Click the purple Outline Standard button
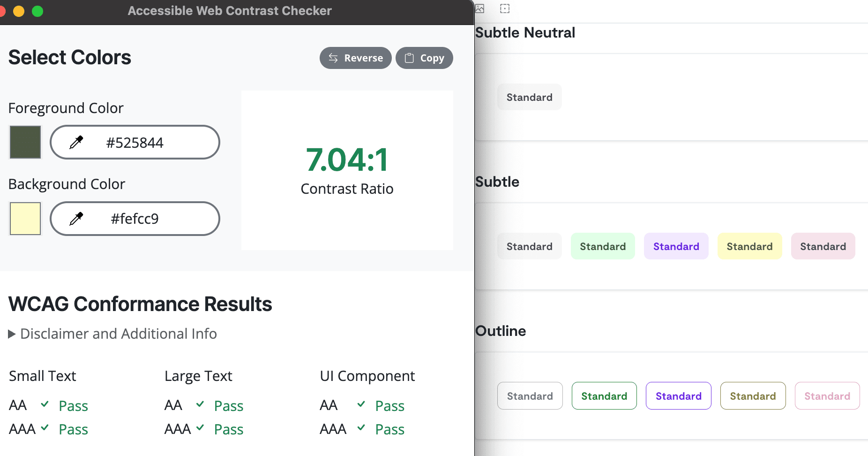868x456 pixels. click(x=678, y=395)
